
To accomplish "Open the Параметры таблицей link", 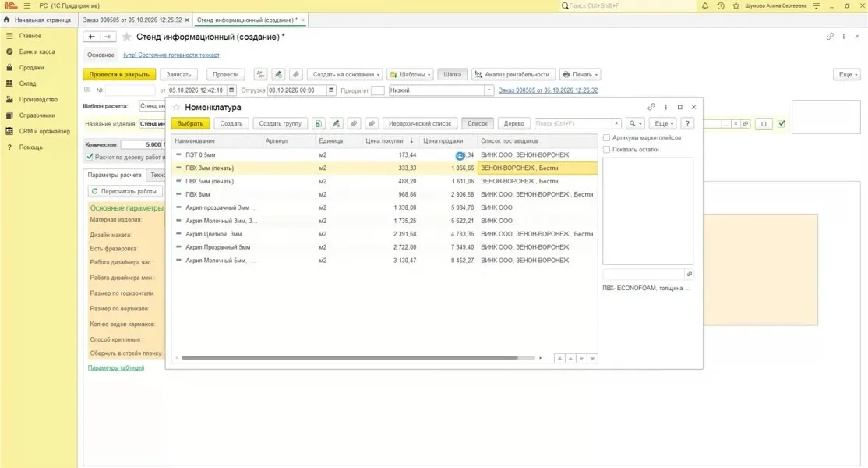I will 115,367.
